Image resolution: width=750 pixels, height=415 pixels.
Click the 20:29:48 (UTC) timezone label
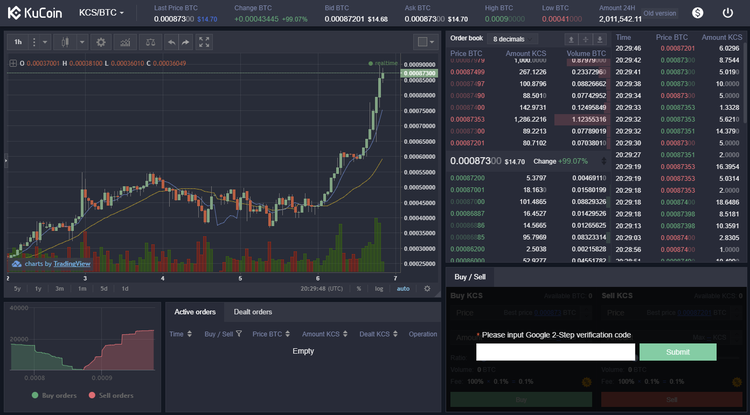(x=322, y=289)
